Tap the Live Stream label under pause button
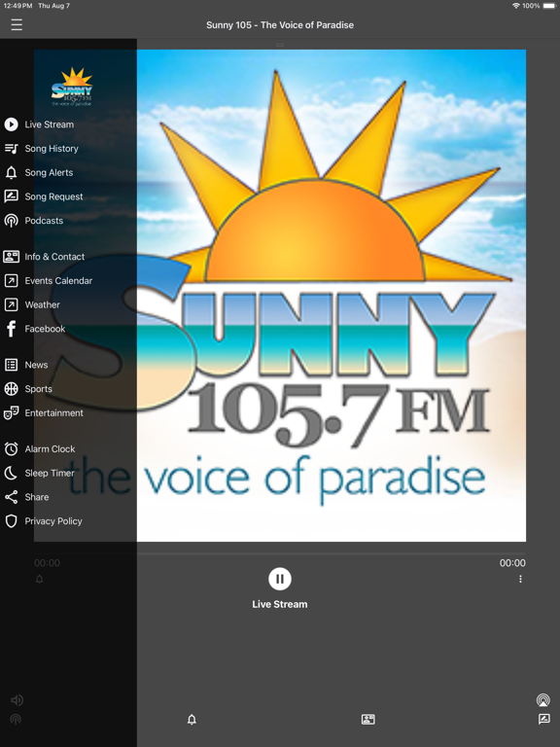The height and width of the screenshot is (747, 560). [280, 604]
